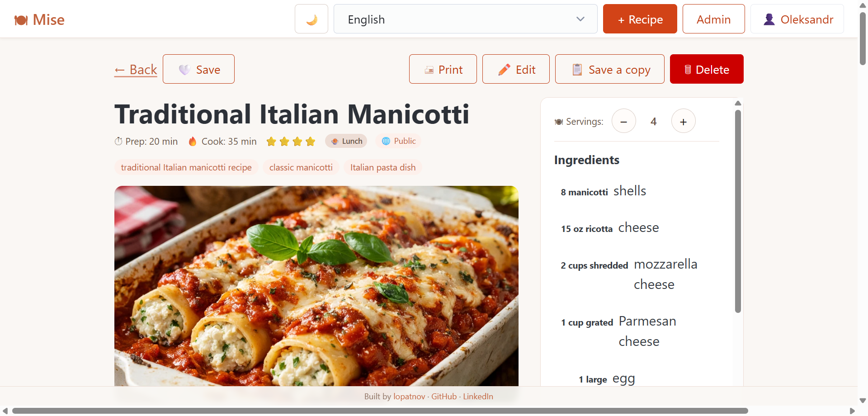Open the Oleksandr account menu
The image size is (868, 416).
[797, 19]
